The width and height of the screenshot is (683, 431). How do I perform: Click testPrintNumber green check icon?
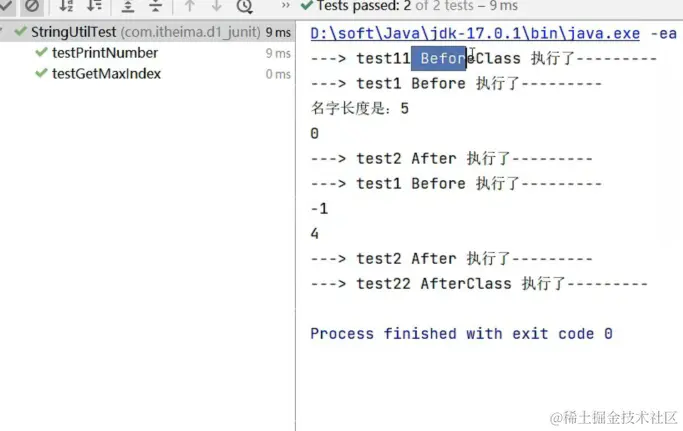click(41, 52)
